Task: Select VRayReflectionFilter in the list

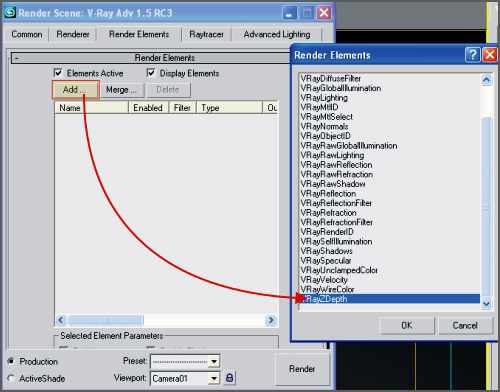Action: pos(389,203)
